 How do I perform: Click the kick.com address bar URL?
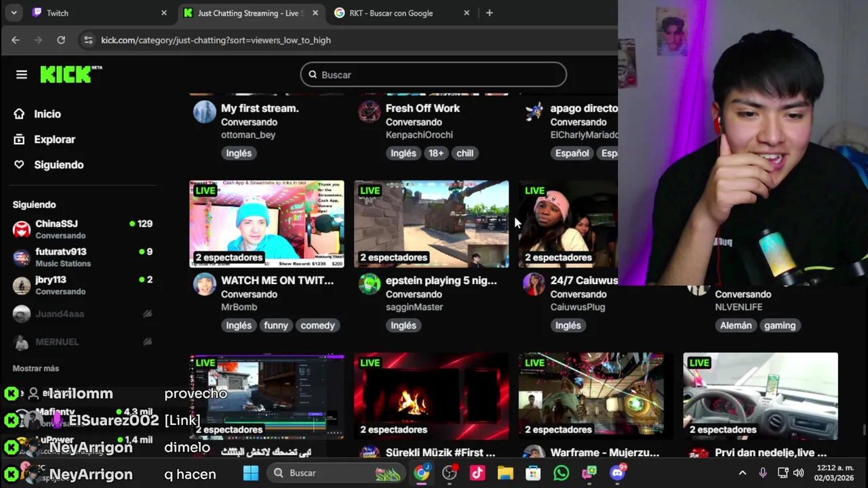[x=216, y=40]
